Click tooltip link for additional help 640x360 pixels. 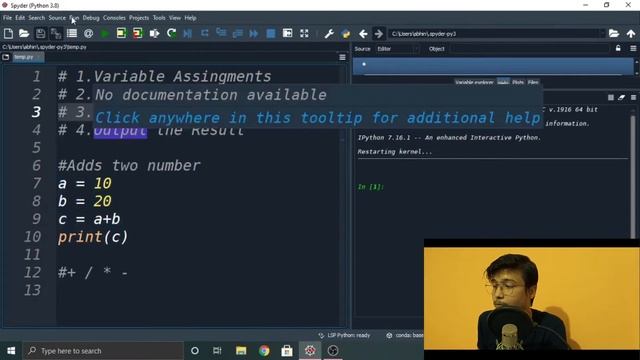click(318, 118)
